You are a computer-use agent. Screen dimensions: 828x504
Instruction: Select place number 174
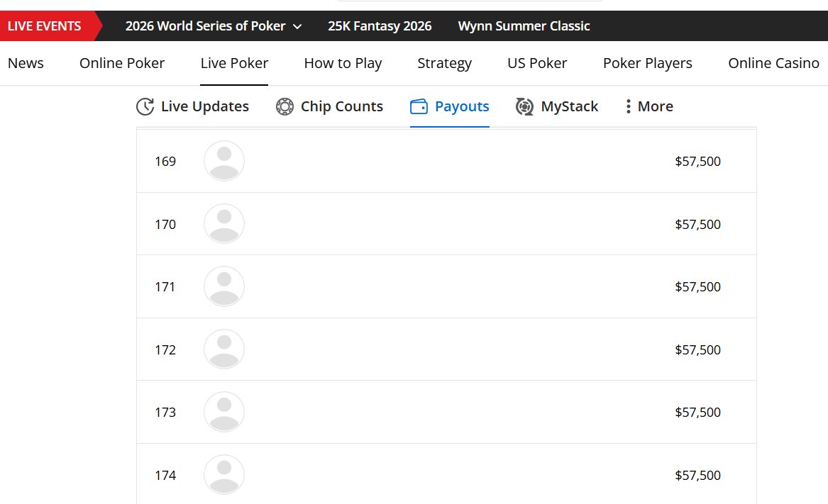tap(165, 476)
